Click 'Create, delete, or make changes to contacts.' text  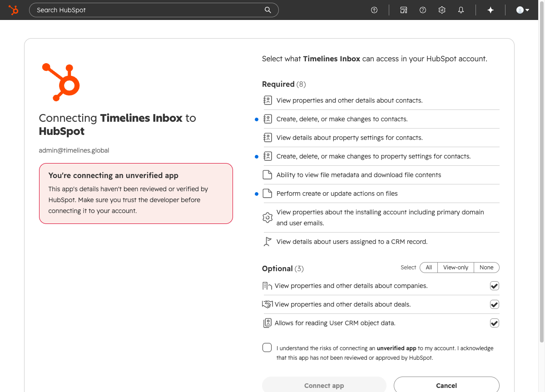point(342,119)
